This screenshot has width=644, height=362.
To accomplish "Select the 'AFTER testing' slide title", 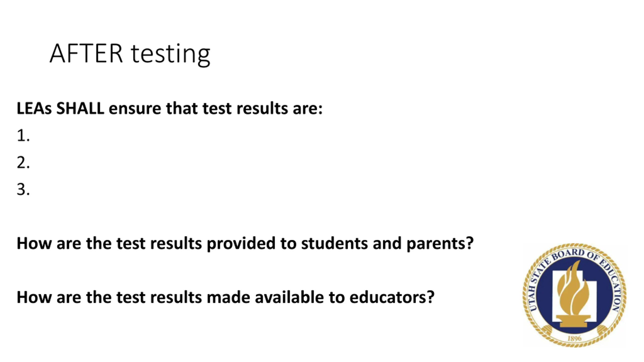I will (130, 54).
